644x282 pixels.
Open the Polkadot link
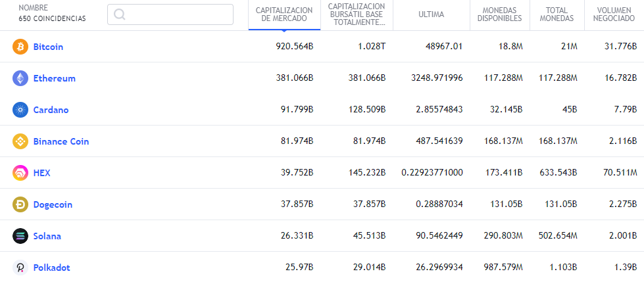52,268
